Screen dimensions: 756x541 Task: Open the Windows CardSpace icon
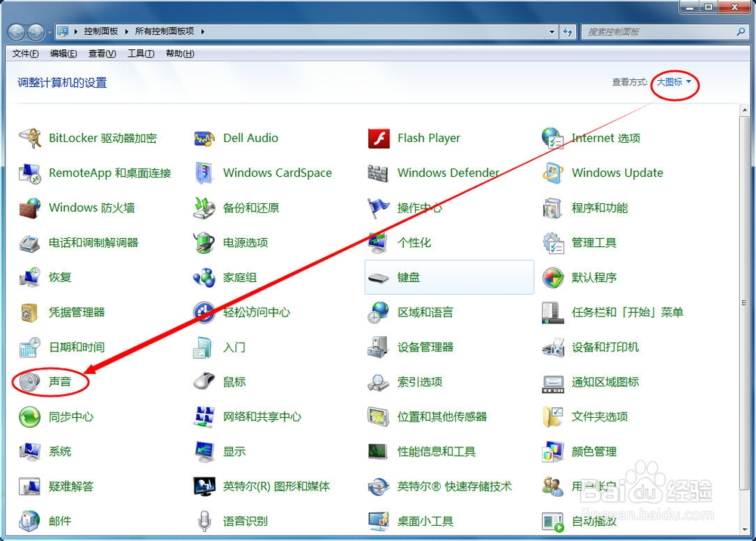click(x=204, y=173)
